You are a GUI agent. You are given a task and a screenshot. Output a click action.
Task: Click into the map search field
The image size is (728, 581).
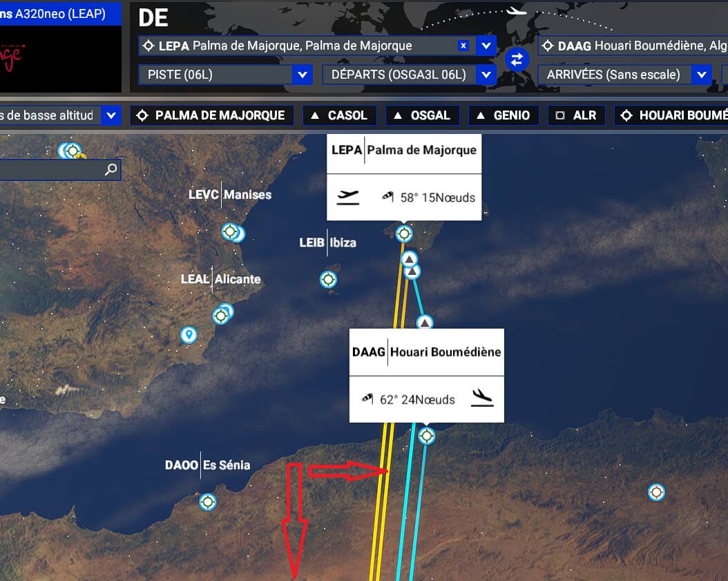[51, 169]
